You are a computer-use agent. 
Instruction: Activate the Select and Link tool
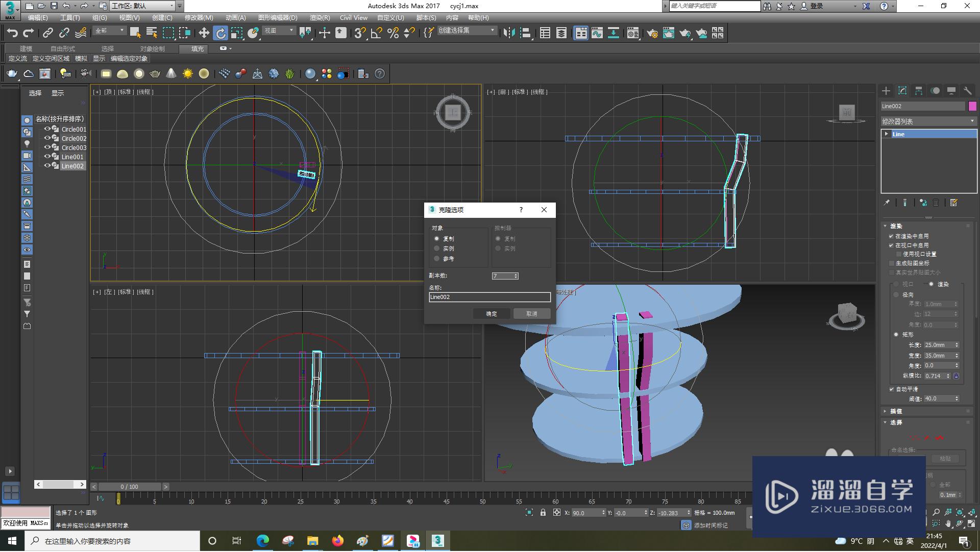pyautogui.click(x=47, y=33)
